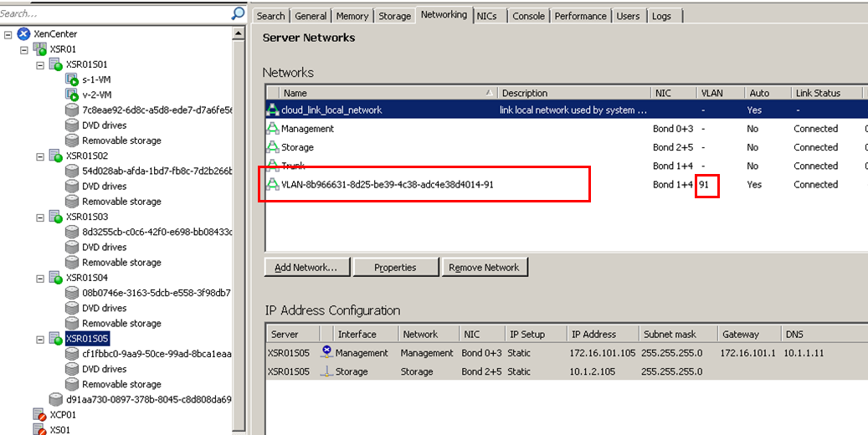Collapse the XSR01 pool node

pos(24,49)
